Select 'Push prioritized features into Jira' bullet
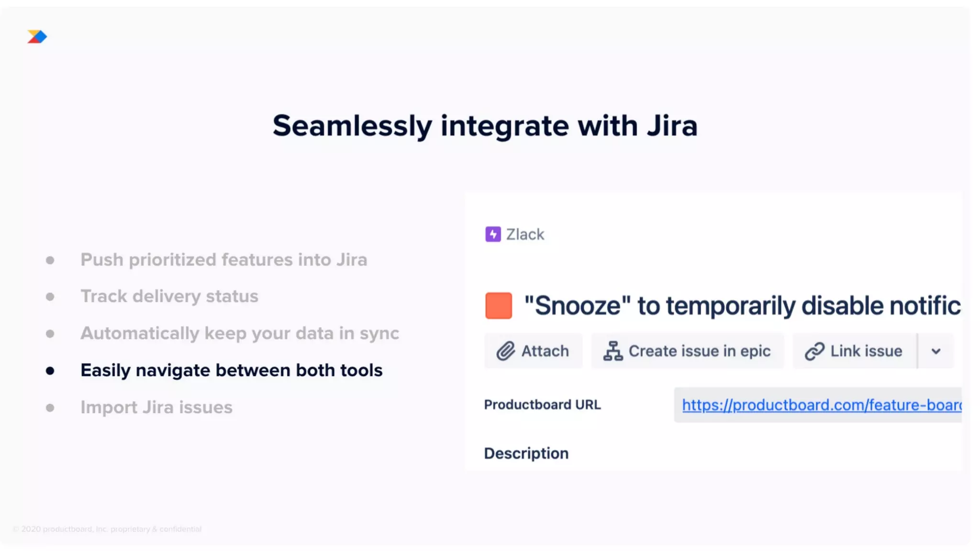Viewport: 980px width, 551px height. pos(223,260)
